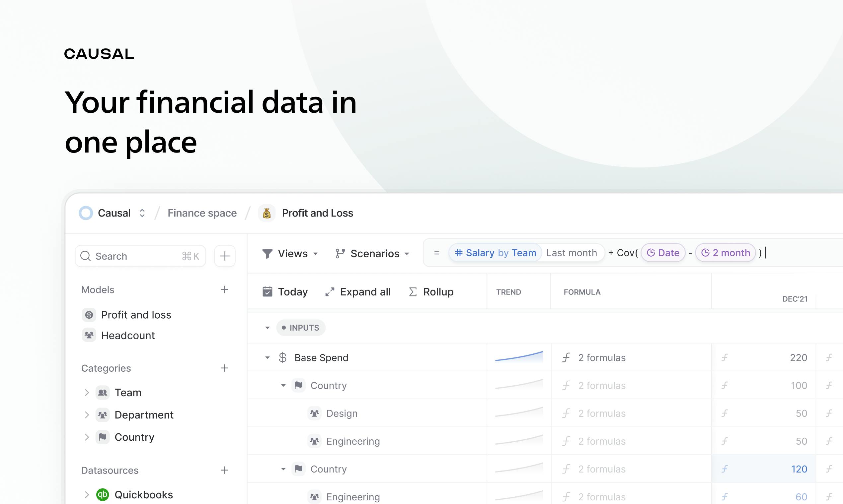Click the Expand all arrows icon
Viewport: 843px width, 504px height.
pyautogui.click(x=330, y=292)
